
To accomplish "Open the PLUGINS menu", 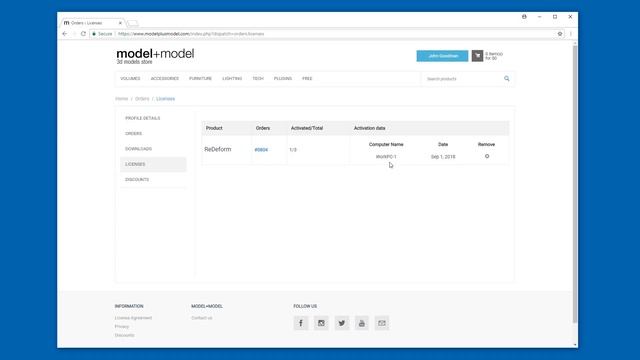I will click(x=283, y=78).
